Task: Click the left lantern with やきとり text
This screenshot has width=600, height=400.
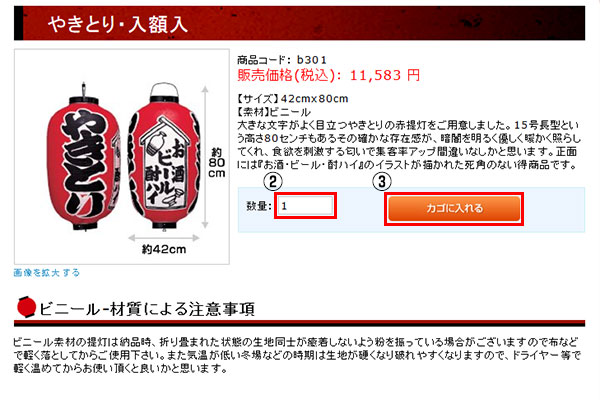Action: tap(83, 158)
